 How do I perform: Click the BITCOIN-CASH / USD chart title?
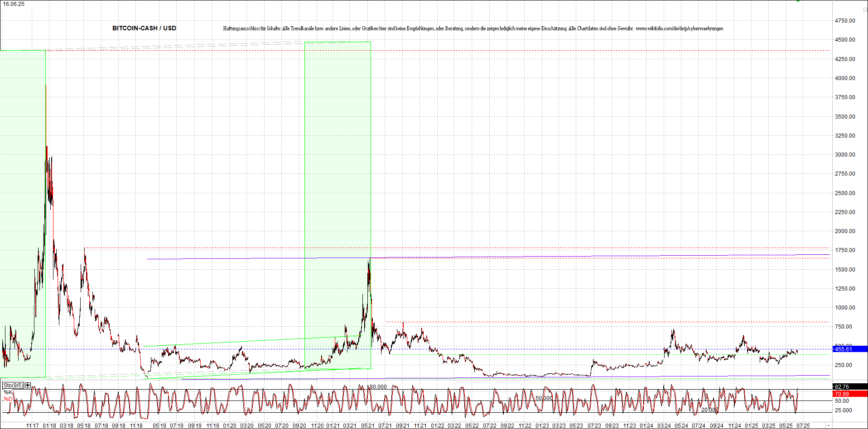click(x=144, y=28)
